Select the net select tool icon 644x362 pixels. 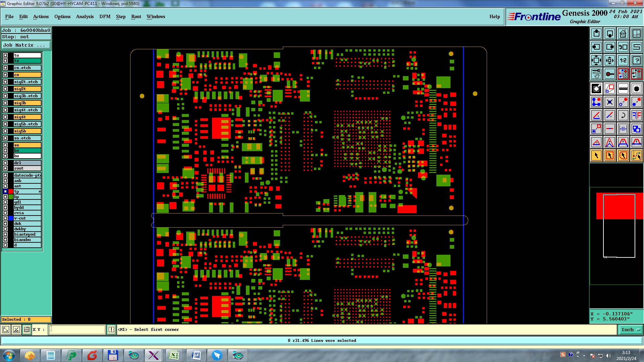[x=636, y=156]
